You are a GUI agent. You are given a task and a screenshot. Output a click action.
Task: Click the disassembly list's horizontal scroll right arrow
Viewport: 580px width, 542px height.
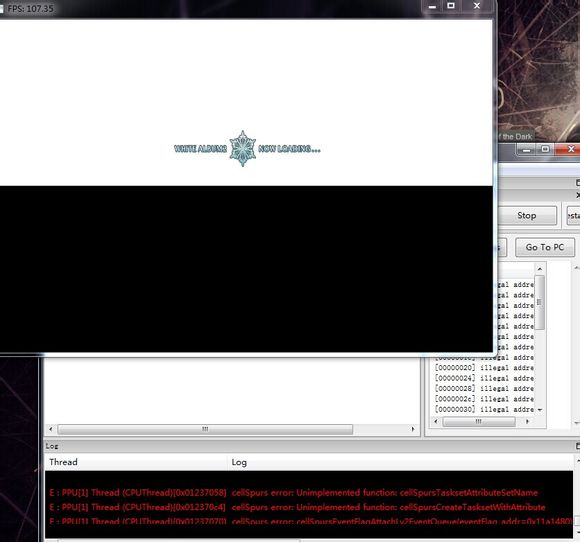(527, 421)
